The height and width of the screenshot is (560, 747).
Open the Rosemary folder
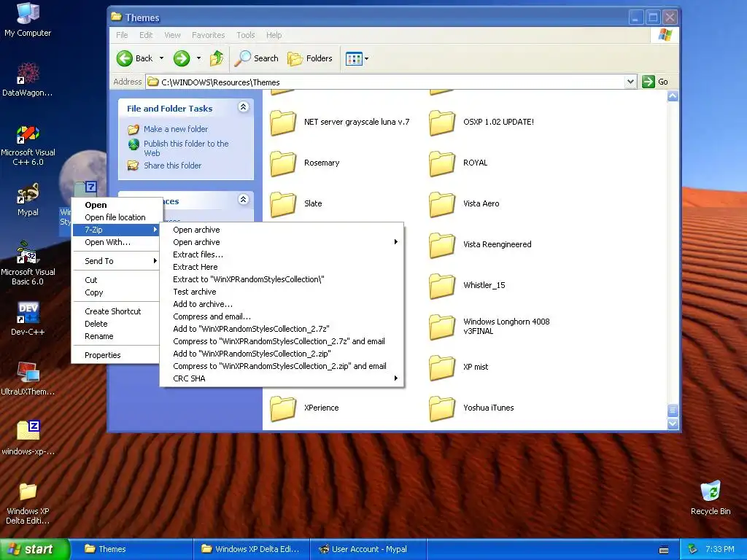[305, 163]
